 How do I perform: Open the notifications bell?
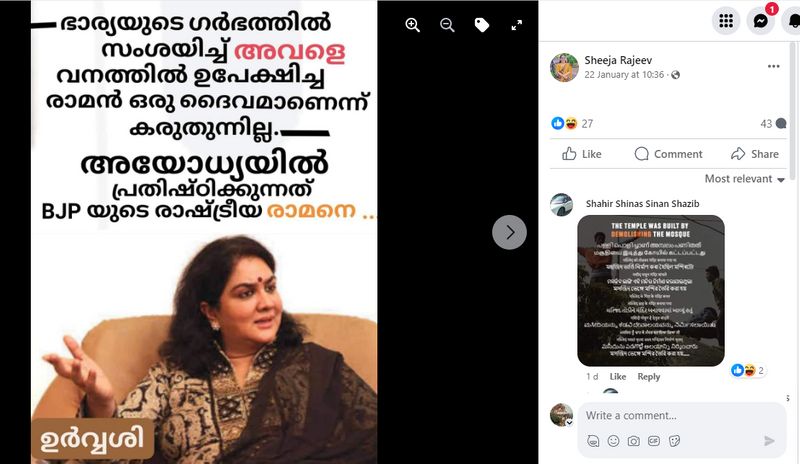793,21
